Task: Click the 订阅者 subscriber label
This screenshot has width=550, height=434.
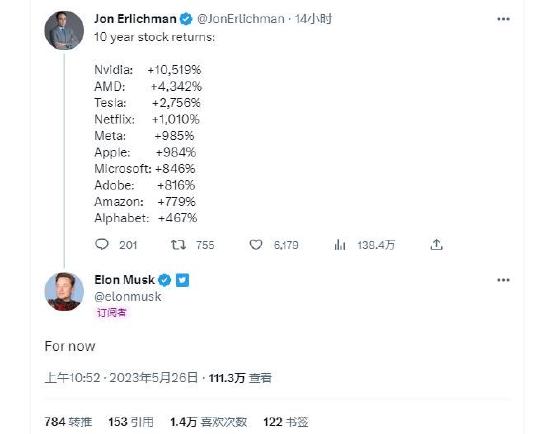Action: [112, 312]
